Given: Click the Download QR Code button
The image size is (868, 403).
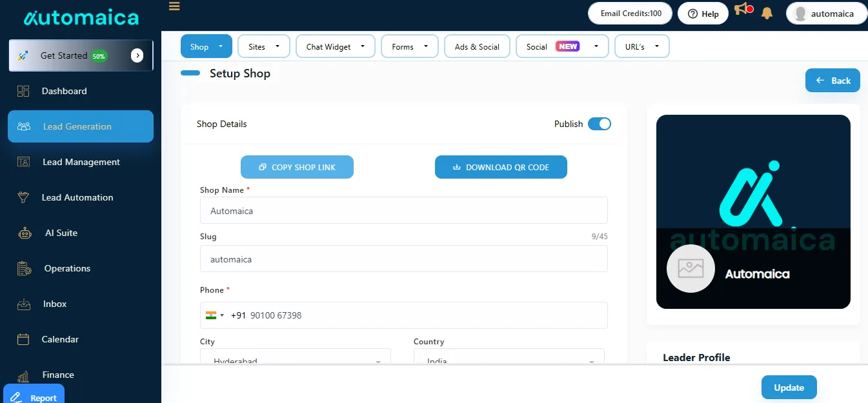Looking at the screenshot, I should (501, 167).
